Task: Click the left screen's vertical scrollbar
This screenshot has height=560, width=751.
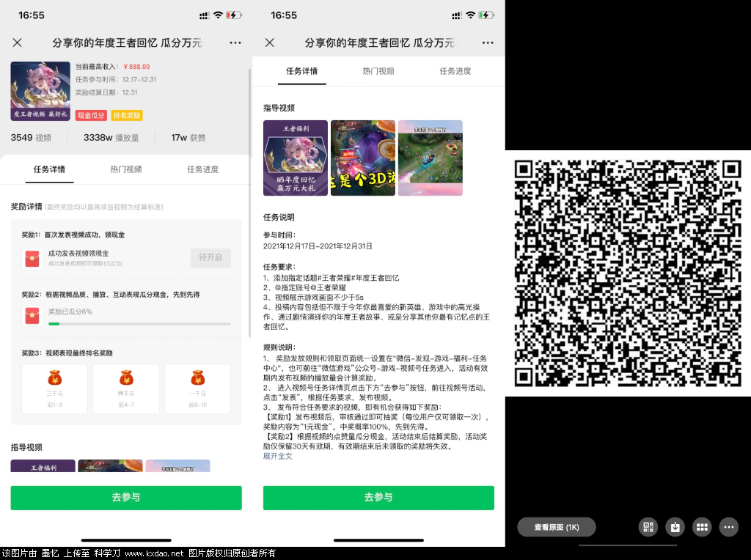Action: (x=249, y=204)
